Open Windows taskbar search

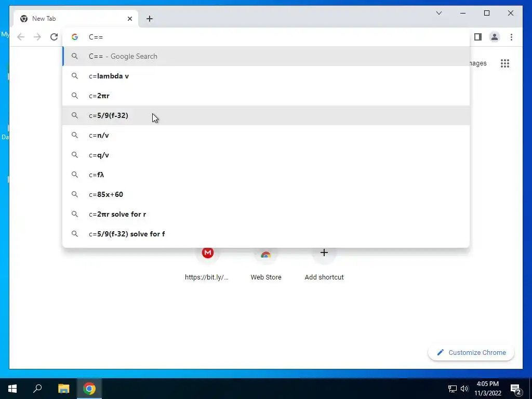click(37, 389)
